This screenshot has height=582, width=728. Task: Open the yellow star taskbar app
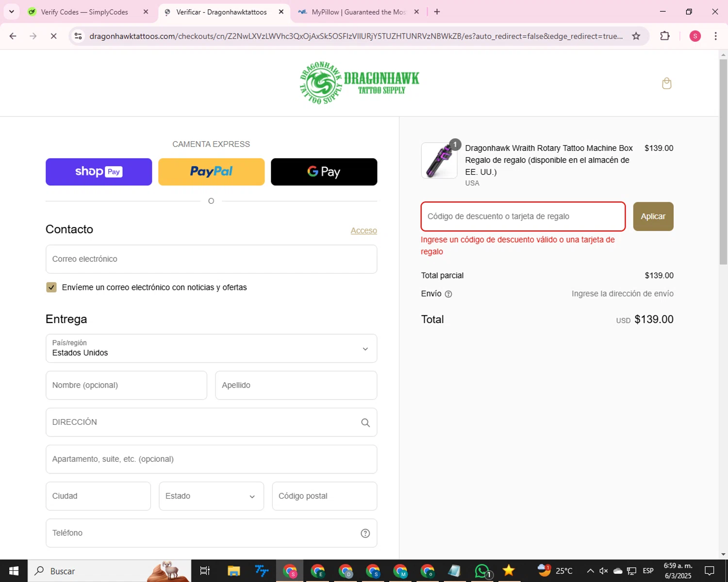point(509,571)
